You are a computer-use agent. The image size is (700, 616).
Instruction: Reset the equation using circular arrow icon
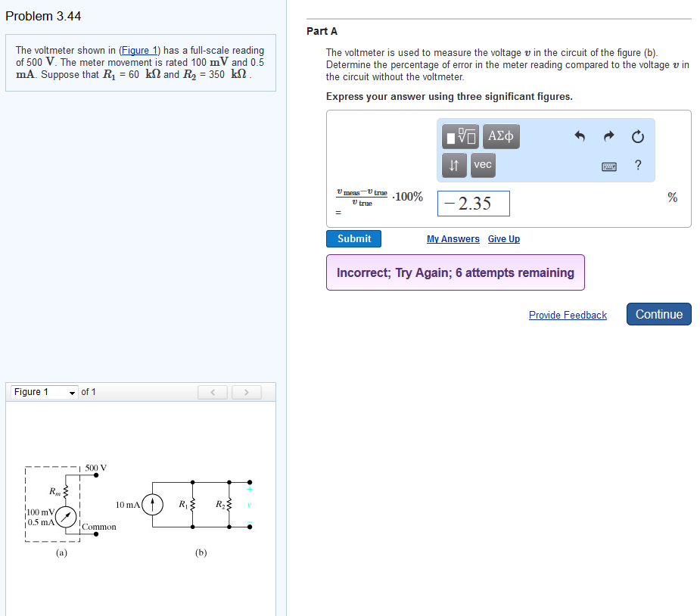(638, 136)
